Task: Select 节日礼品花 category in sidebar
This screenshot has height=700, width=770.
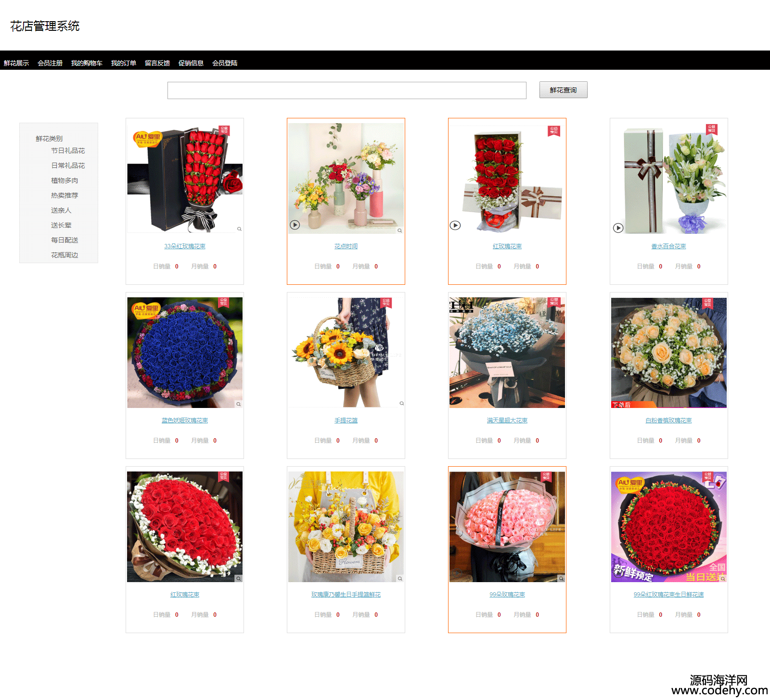Action: click(68, 151)
